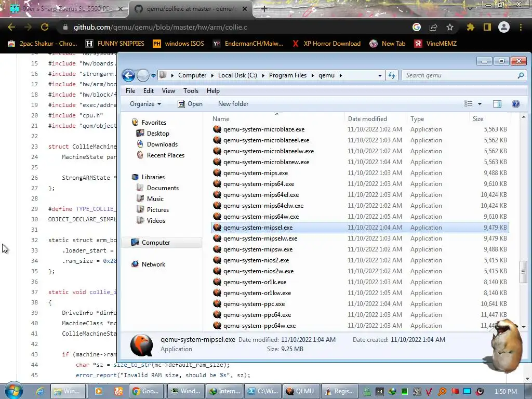Viewport: 532px width, 399px height.
Task: Open Explorer help with the question mark icon
Action: (x=516, y=104)
